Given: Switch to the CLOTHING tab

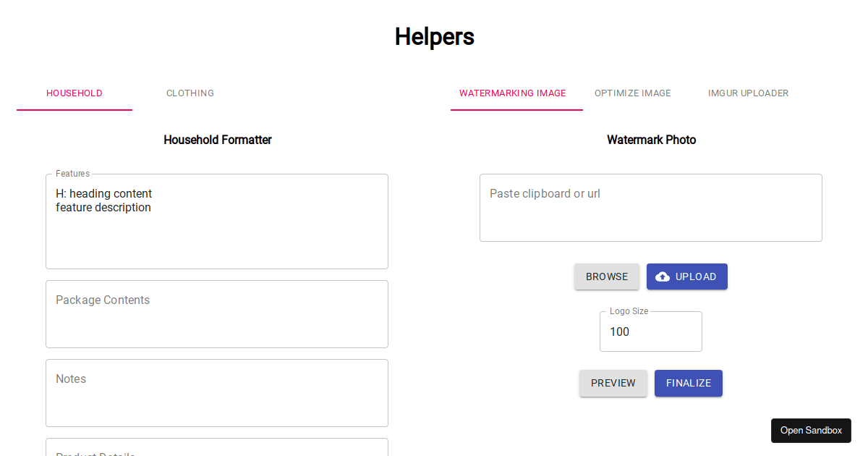Looking at the screenshot, I should pyautogui.click(x=190, y=93).
